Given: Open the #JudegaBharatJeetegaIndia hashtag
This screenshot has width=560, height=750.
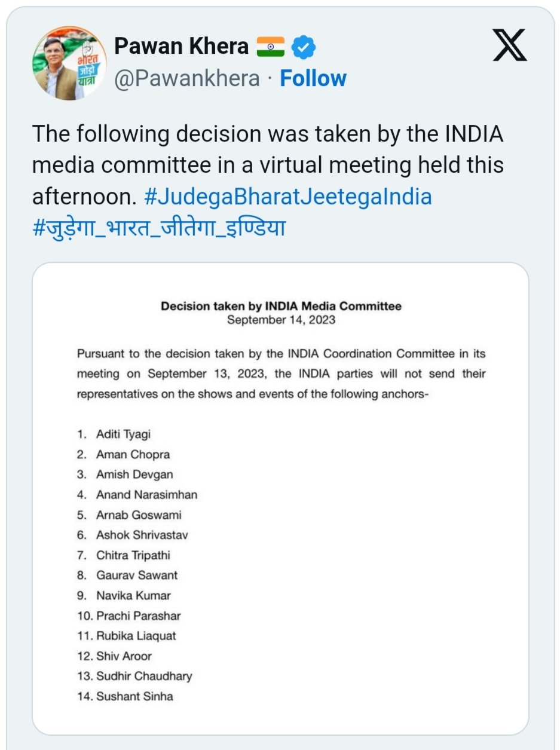Looking at the screenshot, I should (287, 197).
